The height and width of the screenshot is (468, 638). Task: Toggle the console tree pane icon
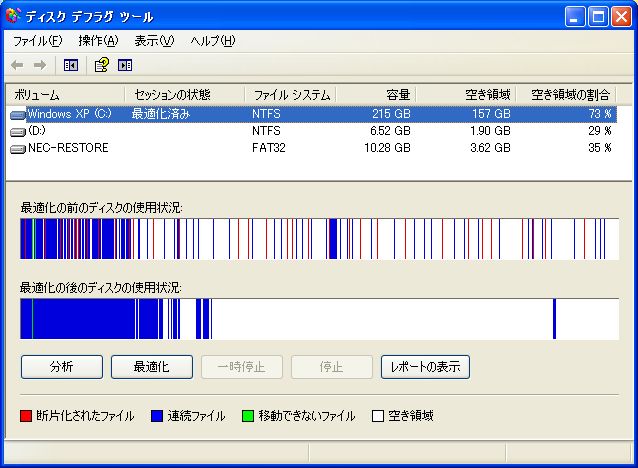click(x=71, y=65)
